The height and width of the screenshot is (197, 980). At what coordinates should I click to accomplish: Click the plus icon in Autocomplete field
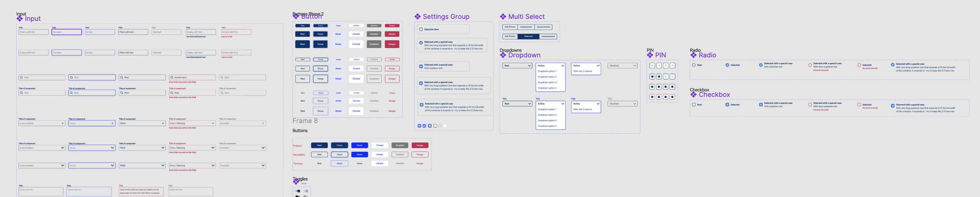(63, 123)
